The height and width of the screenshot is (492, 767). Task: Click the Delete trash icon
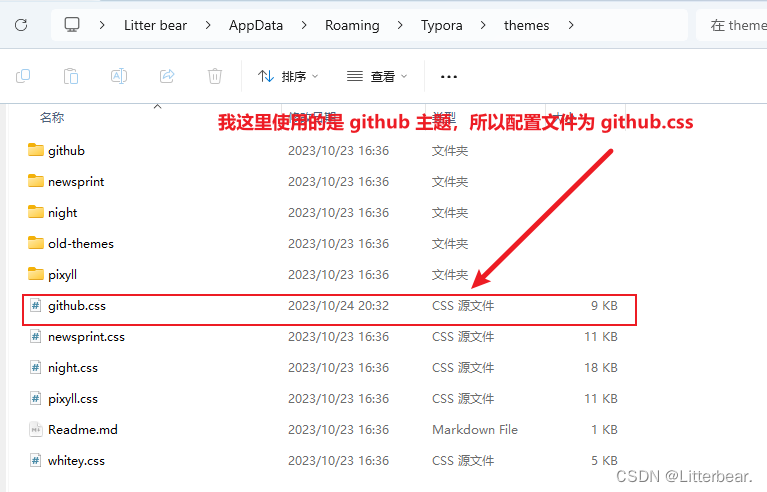click(x=215, y=76)
